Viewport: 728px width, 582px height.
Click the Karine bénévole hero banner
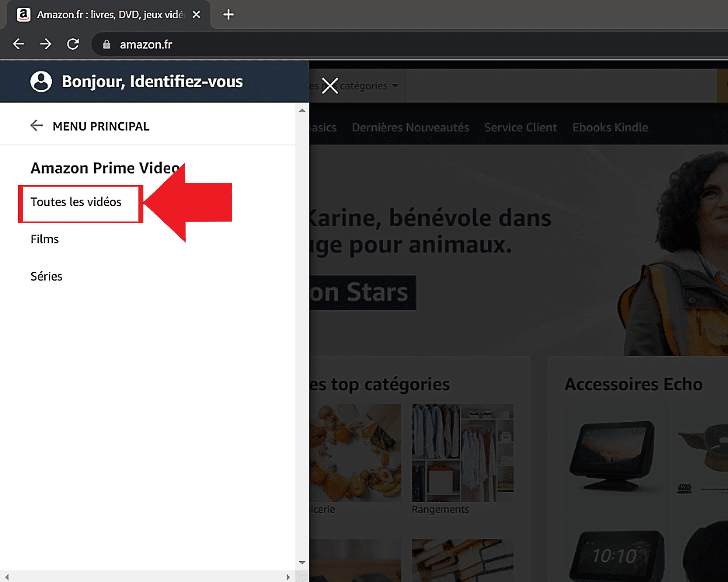coord(519,251)
